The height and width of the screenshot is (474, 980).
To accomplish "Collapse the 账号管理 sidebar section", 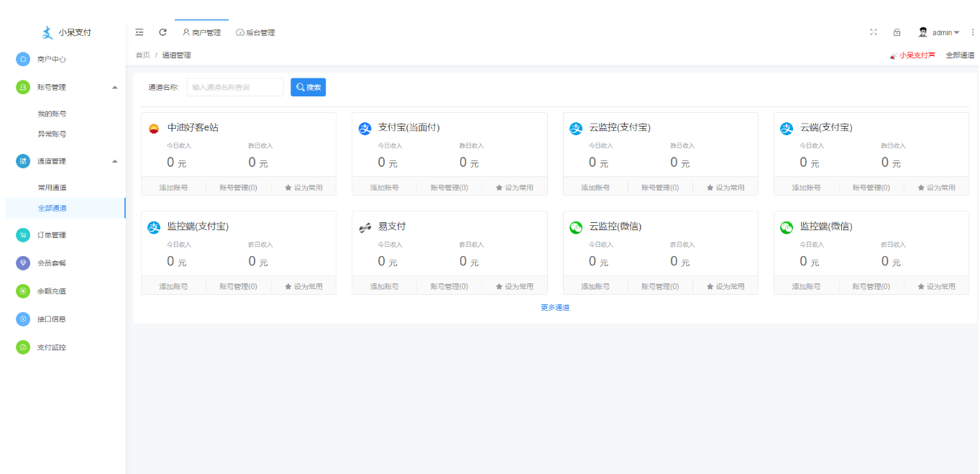I will [x=115, y=88].
